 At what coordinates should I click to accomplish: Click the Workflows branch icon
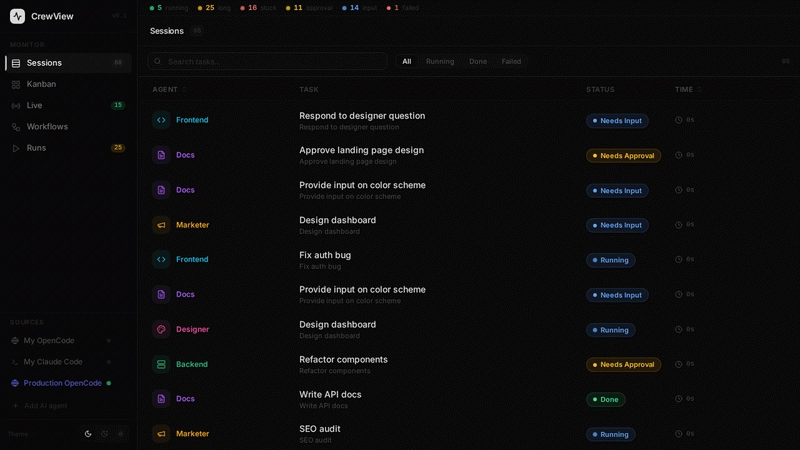[16, 127]
